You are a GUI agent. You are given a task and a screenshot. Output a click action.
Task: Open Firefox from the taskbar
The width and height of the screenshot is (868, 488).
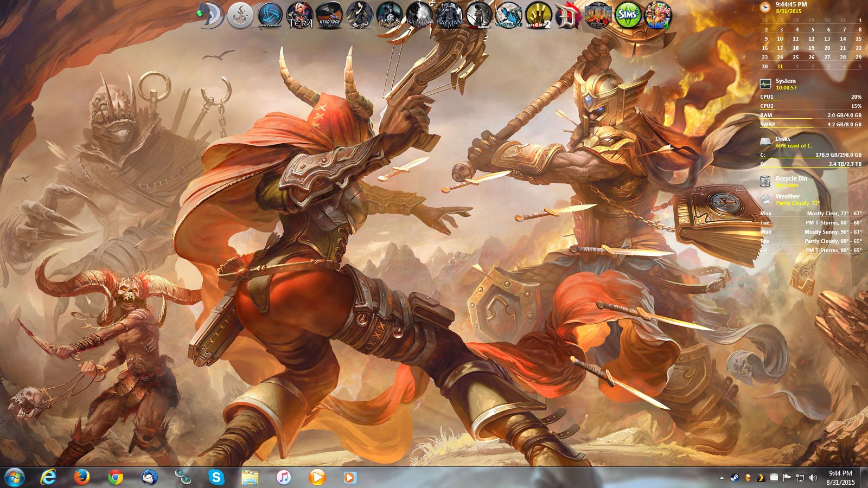[82, 477]
